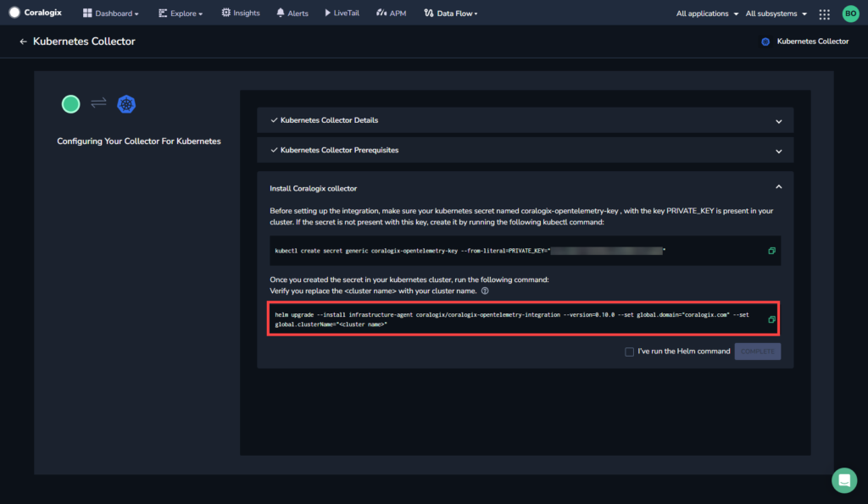Screen dimensions: 868x504
Task: Click the green Coralogix circle icon
Action: [x=71, y=104]
